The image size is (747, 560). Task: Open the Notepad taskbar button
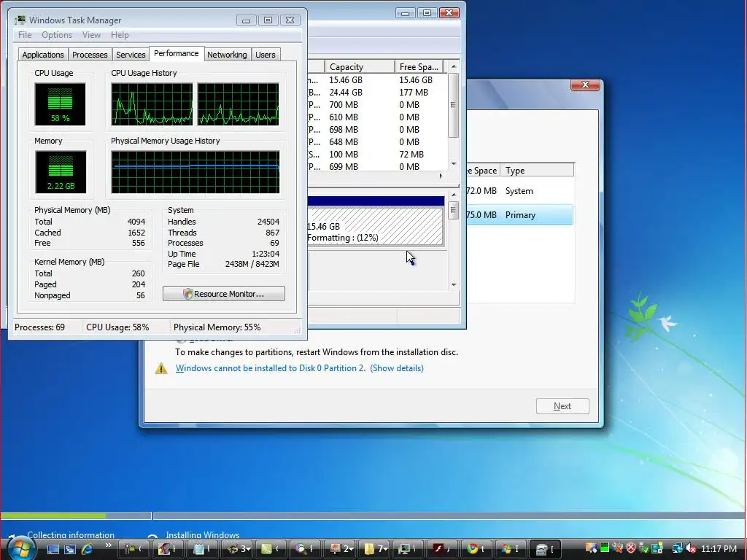click(203, 549)
